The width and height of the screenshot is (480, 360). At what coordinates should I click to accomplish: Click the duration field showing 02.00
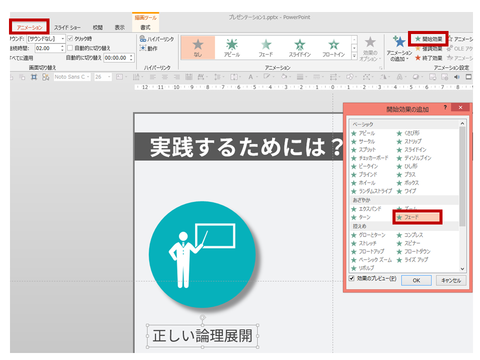pos(47,48)
